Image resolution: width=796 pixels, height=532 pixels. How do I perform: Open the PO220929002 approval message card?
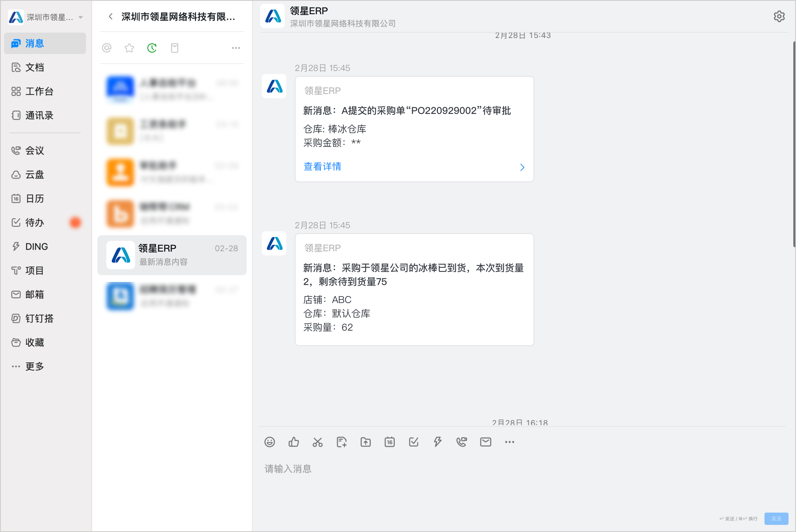414,129
